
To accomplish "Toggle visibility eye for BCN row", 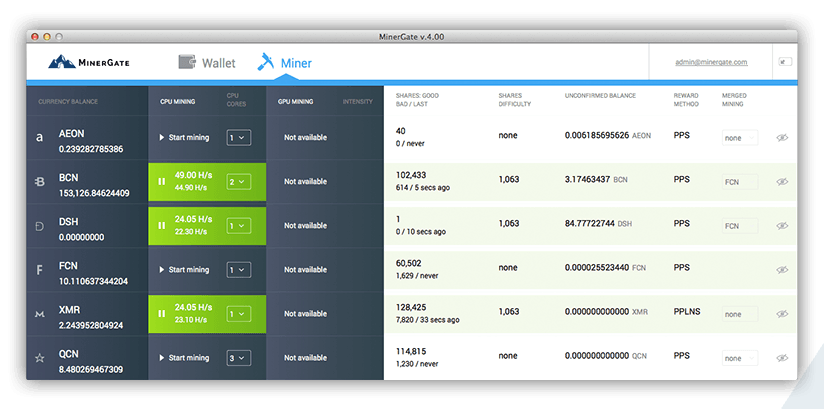I will (782, 182).
